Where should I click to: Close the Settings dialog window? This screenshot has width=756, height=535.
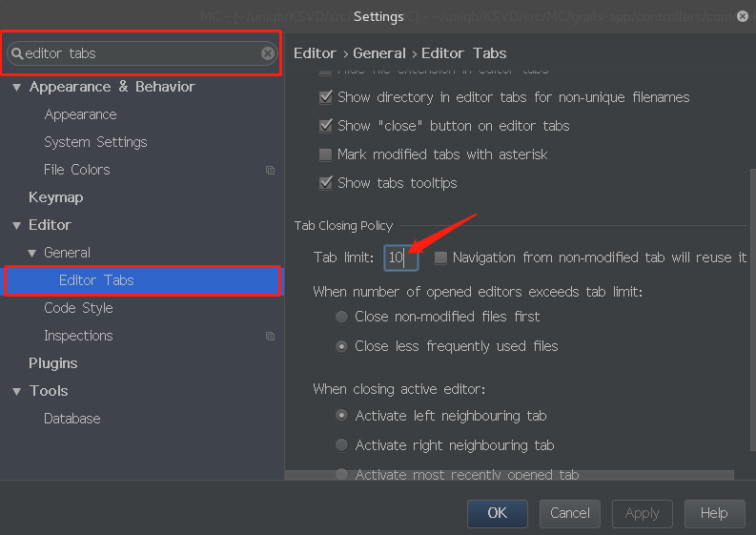743,16
